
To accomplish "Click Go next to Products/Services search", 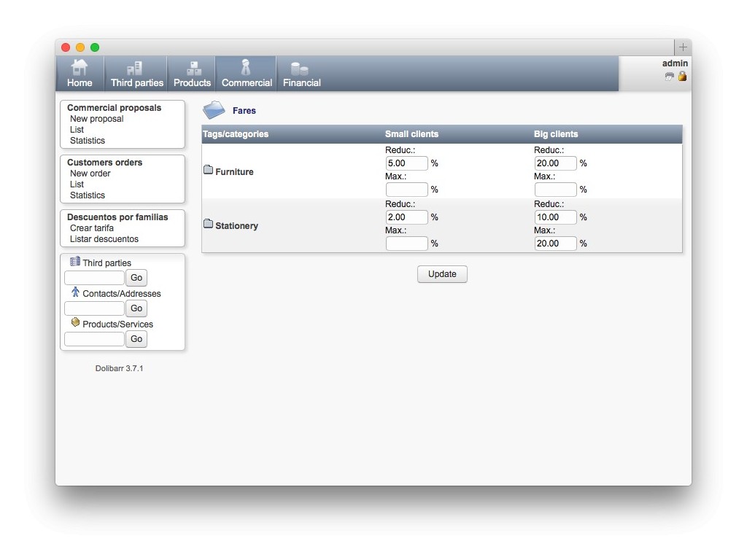I will click(x=136, y=339).
